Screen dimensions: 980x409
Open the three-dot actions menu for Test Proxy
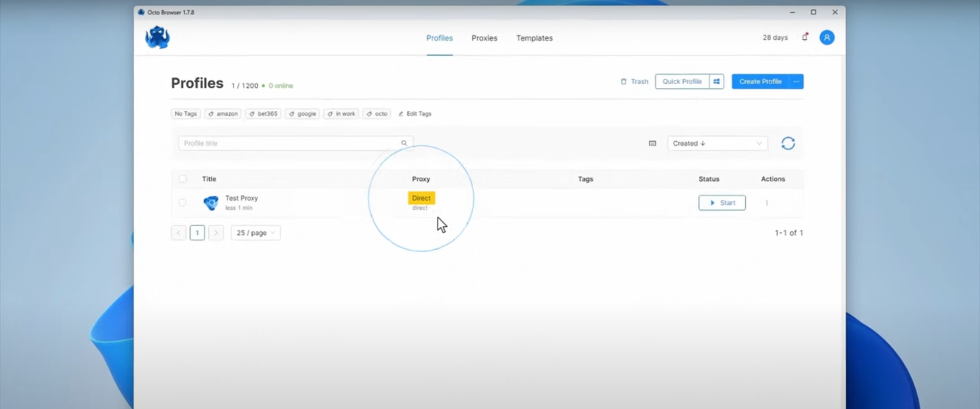coord(767,203)
